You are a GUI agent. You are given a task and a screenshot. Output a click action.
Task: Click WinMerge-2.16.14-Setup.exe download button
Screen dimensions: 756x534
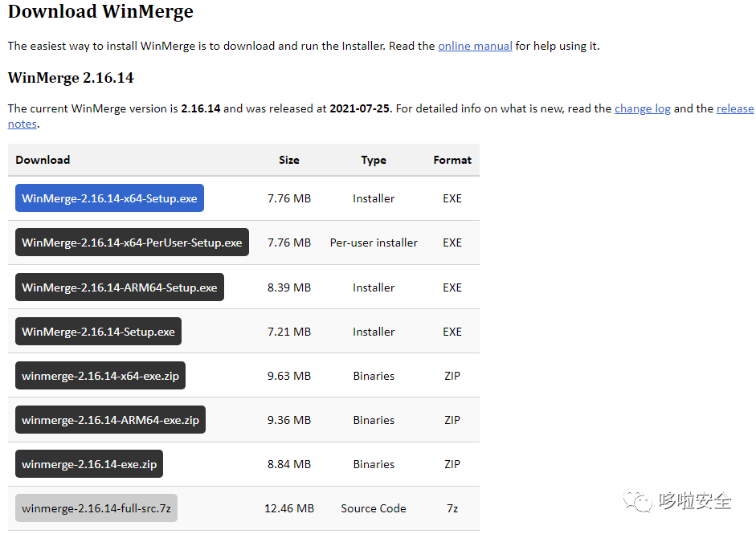98,332
